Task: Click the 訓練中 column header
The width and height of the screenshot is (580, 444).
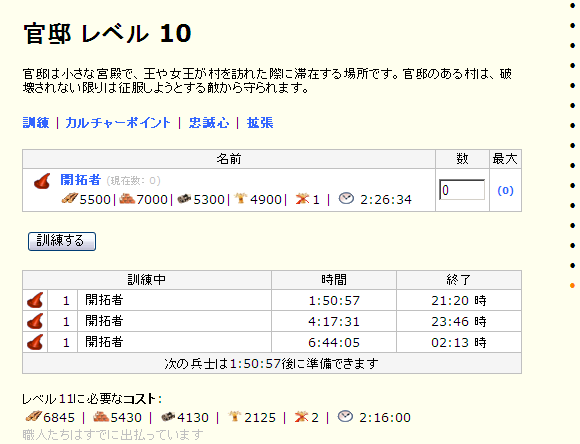Action: [147, 280]
